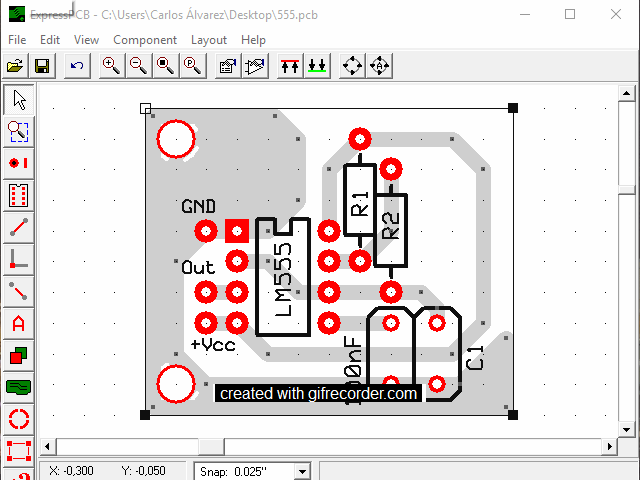Image resolution: width=640 pixels, height=480 pixels.
Task: Zoom in with the plus magnifier
Action: (111, 65)
